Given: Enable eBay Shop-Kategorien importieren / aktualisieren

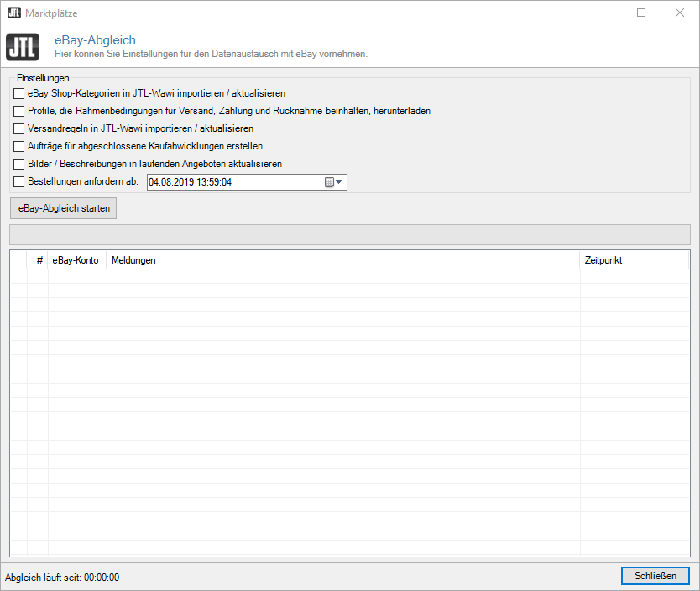Looking at the screenshot, I should pyautogui.click(x=18, y=93).
